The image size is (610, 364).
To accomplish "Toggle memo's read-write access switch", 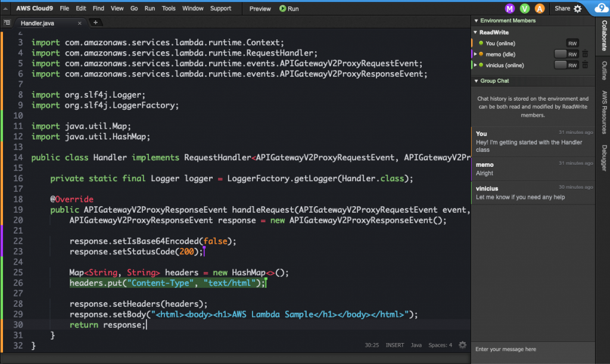I will (567, 54).
